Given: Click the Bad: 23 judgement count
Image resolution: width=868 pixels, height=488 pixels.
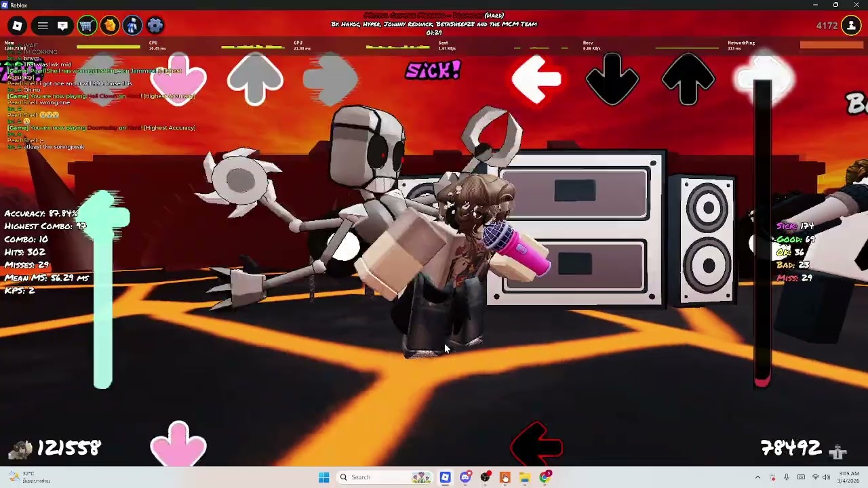Looking at the screenshot, I should click(x=793, y=265).
